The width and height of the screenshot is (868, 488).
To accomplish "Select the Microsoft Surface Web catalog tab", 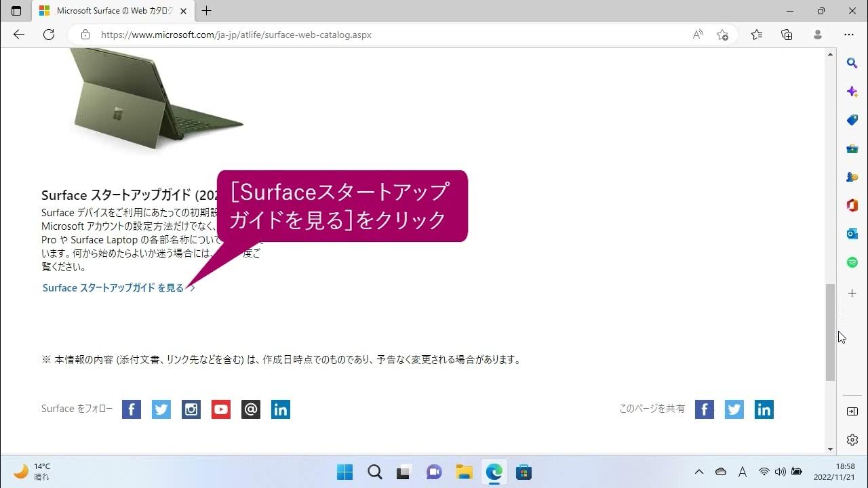I will click(113, 11).
